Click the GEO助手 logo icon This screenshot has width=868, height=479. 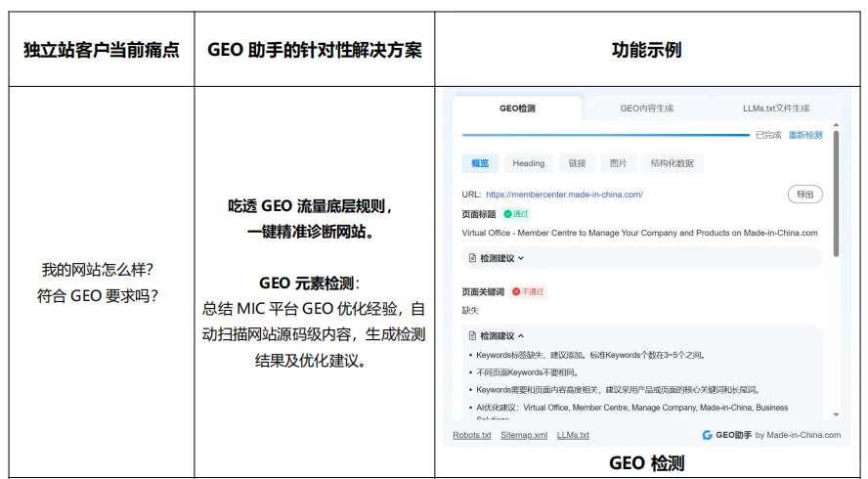click(x=707, y=435)
